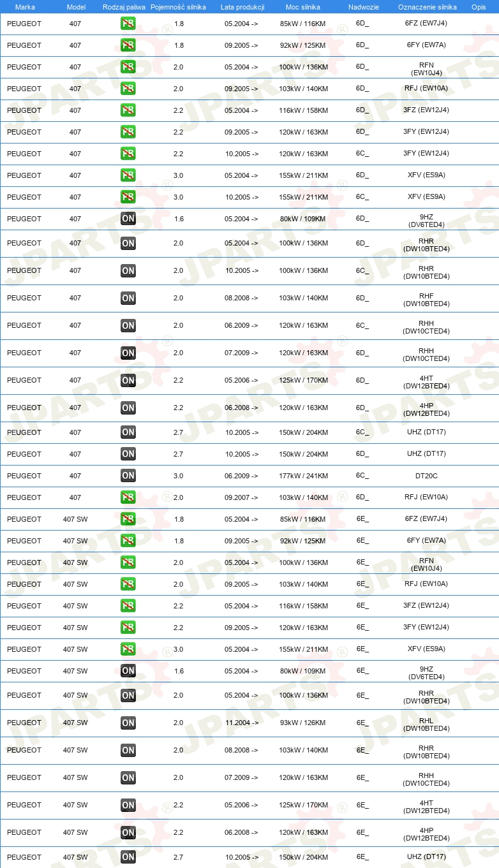Click ON icon in RHF (DW10BTED4) row
Screen dimensions: 499x868
[x=128, y=298]
